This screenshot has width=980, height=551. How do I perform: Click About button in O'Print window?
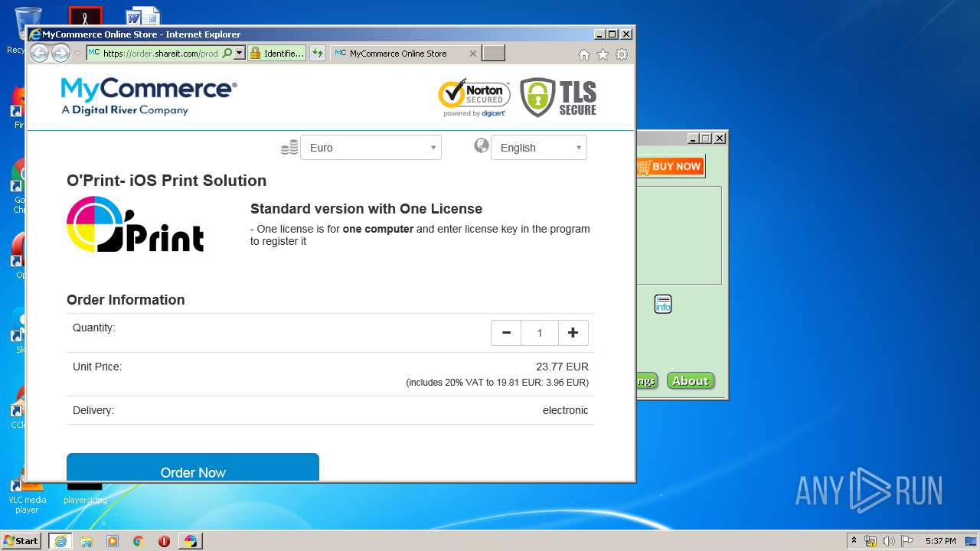(x=691, y=380)
